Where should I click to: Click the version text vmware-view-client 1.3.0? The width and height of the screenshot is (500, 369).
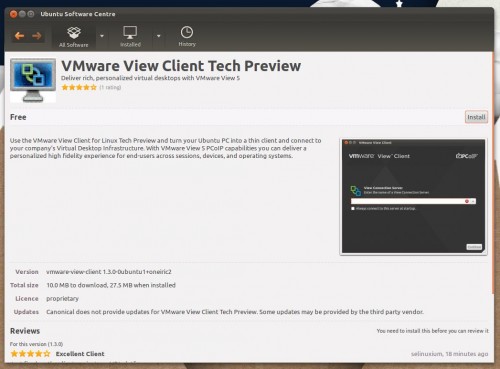(109, 272)
